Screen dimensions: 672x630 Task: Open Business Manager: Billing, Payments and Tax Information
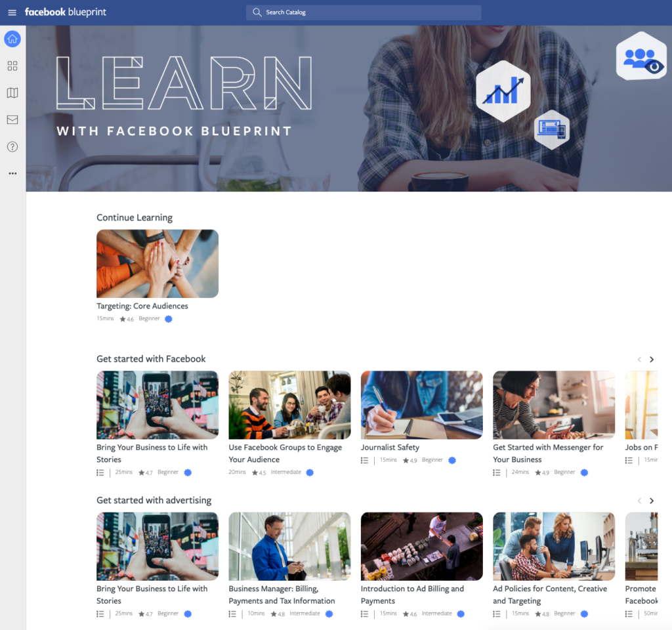click(x=282, y=595)
